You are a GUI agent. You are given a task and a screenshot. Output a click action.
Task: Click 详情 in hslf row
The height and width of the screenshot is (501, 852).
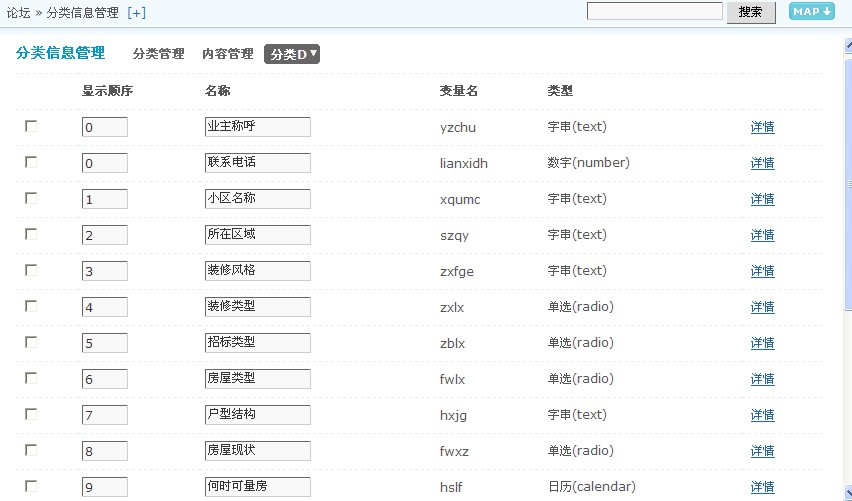click(x=762, y=487)
